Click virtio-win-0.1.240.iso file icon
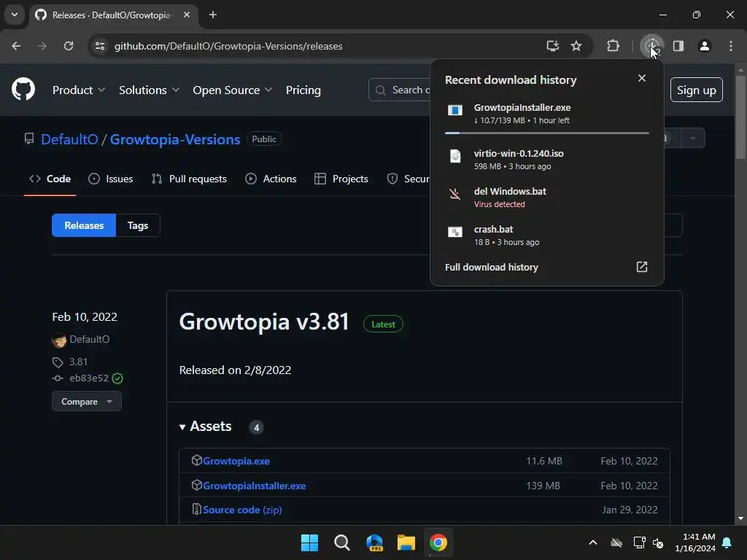Image resolution: width=747 pixels, height=560 pixels. click(x=455, y=156)
